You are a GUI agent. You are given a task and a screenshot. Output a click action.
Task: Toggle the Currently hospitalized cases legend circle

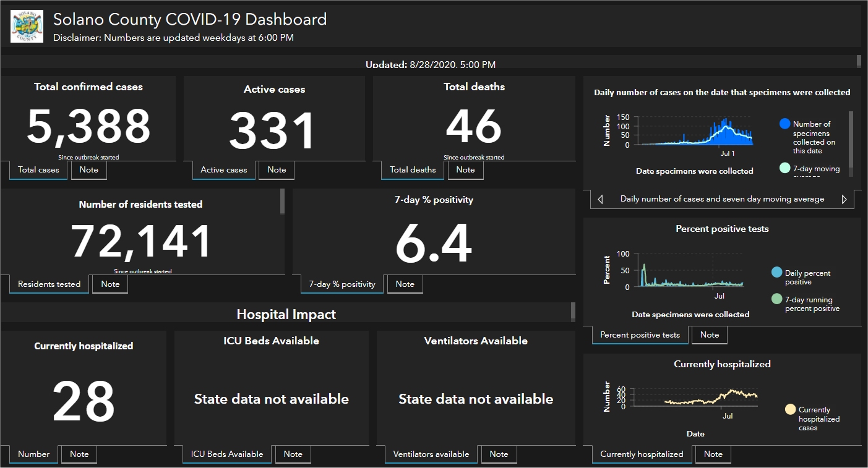pos(790,409)
